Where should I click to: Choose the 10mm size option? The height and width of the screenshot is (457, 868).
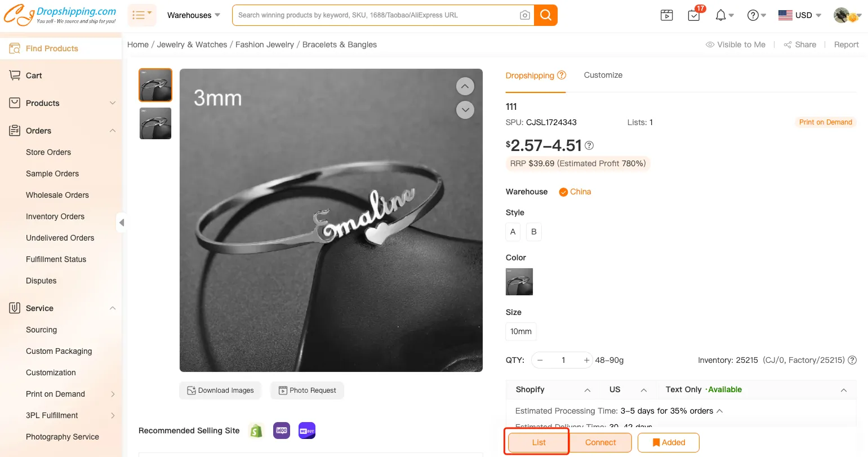pyautogui.click(x=521, y=331)
